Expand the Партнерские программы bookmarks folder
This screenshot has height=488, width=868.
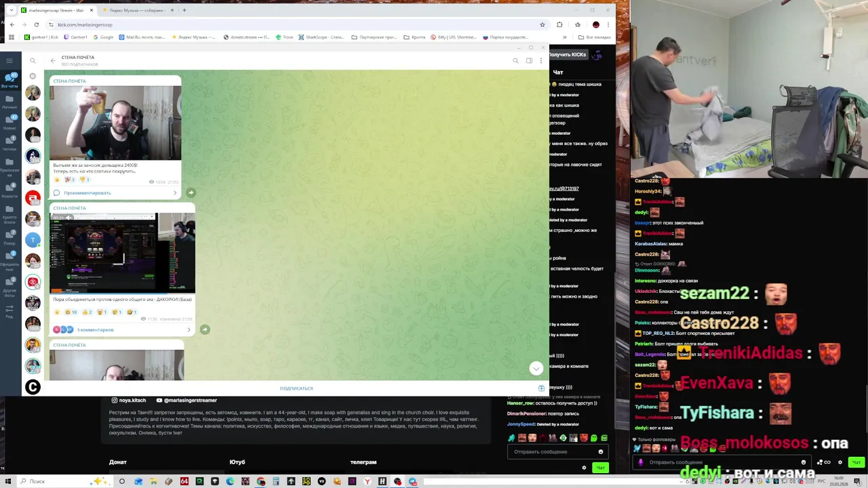tap(374, 37)
